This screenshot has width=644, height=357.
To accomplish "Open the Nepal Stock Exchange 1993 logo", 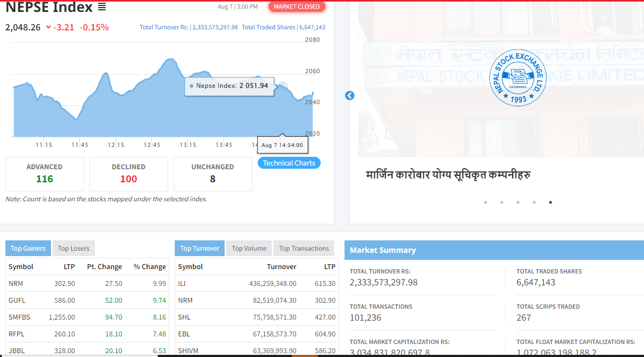I will pyautogui.click(x=518, y=78).
